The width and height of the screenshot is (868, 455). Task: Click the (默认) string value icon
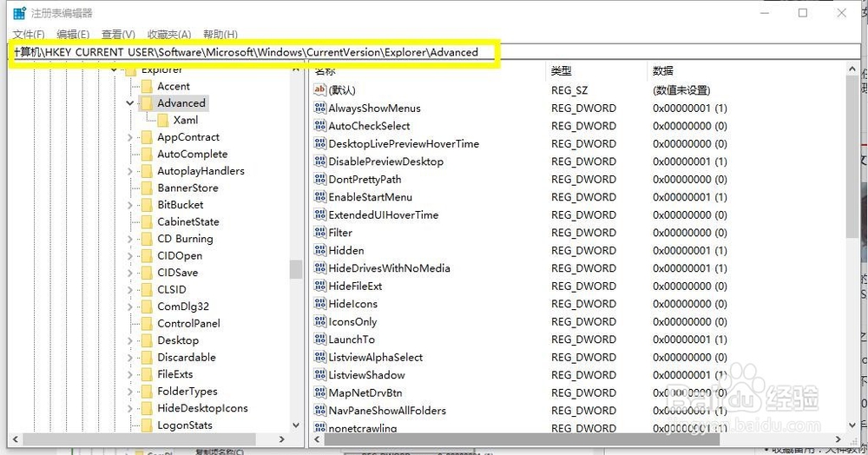pos(320,89)
